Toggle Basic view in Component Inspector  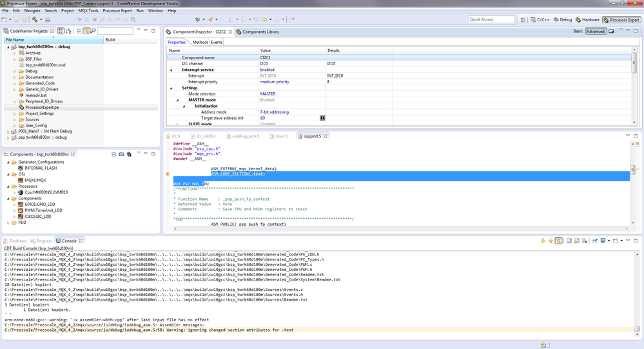coord(578,32)
